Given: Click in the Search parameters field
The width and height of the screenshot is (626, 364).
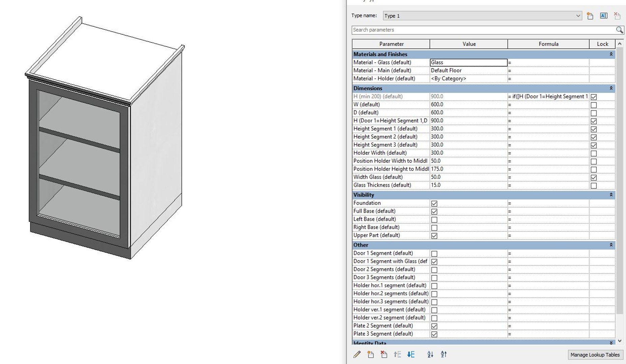Looking at the screenshot, I should click(484, 30).
